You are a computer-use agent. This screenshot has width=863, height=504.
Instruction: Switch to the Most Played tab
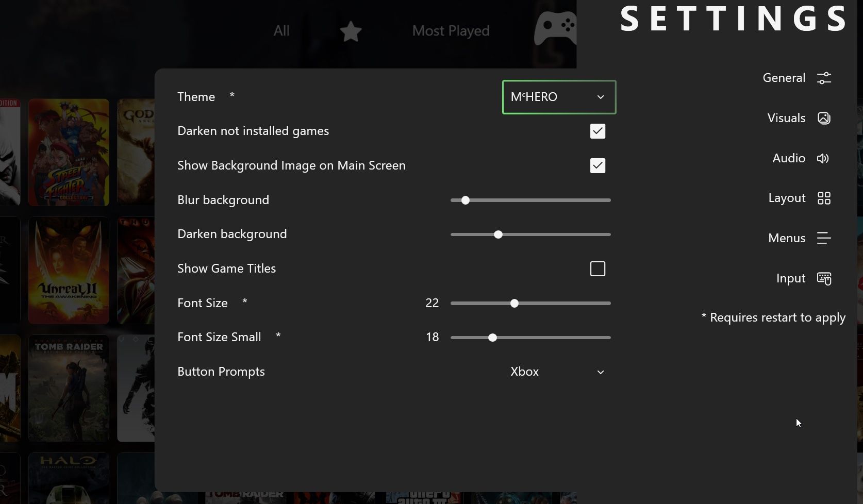coord(450,31)
